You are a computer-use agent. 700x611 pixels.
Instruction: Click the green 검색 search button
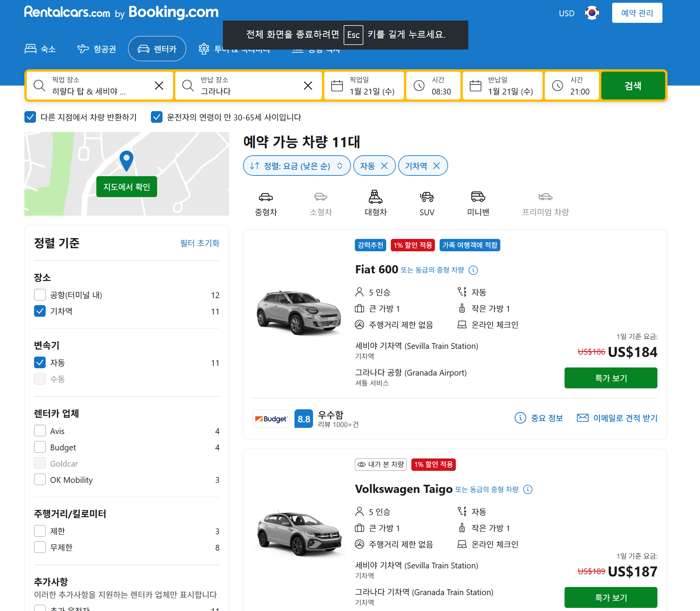(633, 86)
